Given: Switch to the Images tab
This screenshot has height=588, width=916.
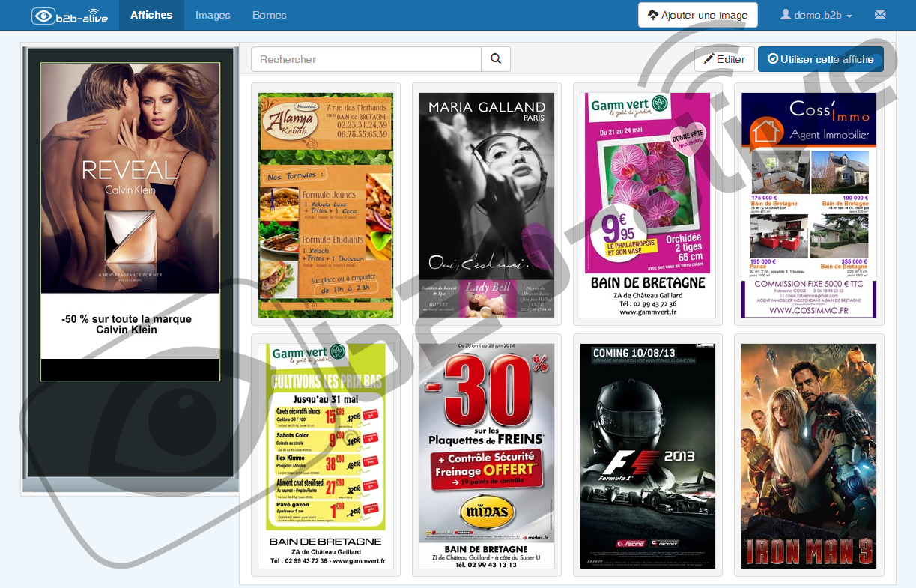Looking at the screenshot, I should [213, 15].
